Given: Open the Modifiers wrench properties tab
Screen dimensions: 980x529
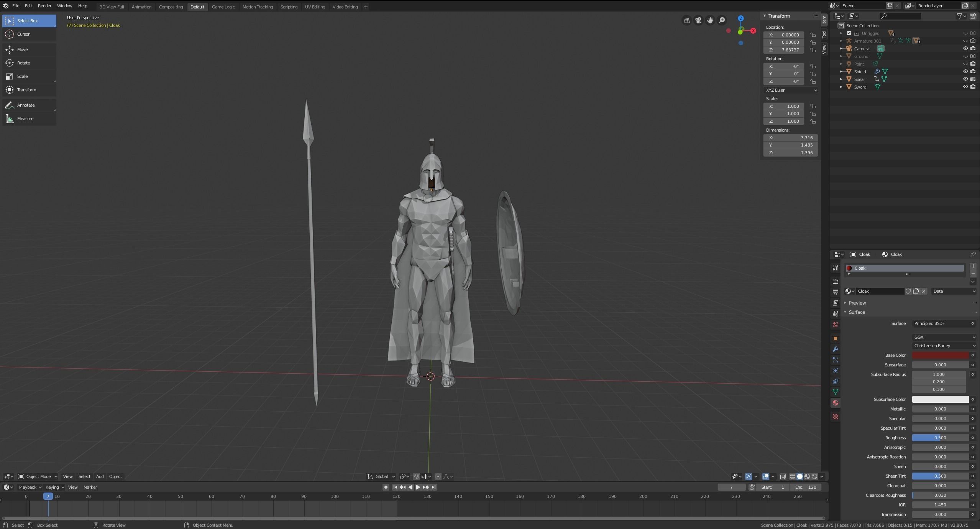Looking at the screenshot, I should [835, 349].
